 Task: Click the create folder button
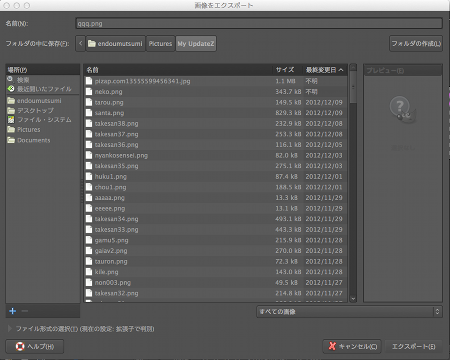click(x=416, y=44)
